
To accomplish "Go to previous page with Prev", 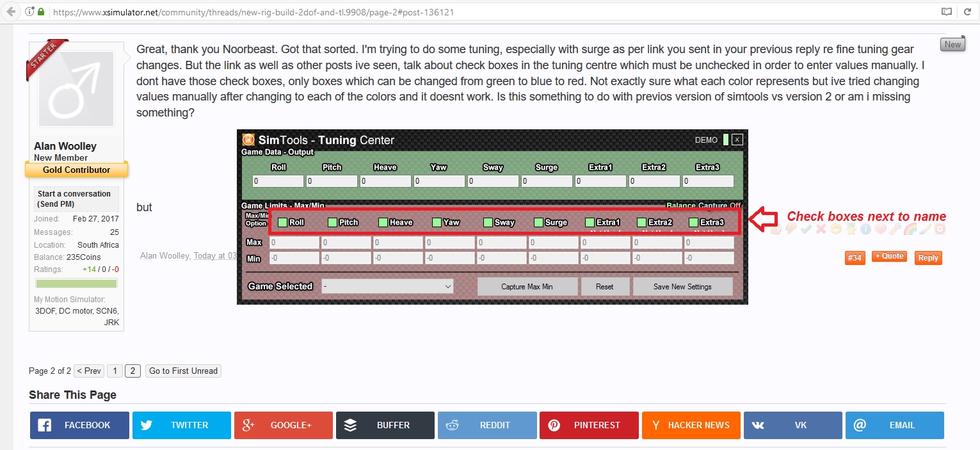I will pos(89,371).
